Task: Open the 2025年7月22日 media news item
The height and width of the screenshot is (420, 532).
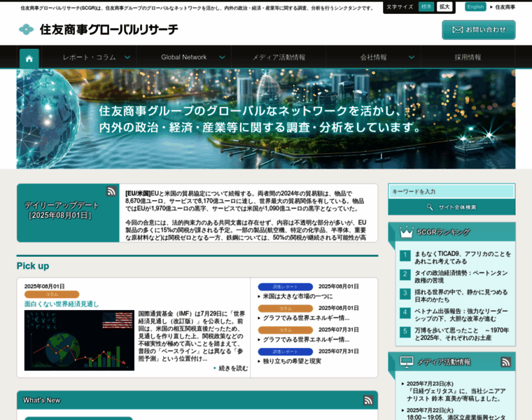Action: 456,415
